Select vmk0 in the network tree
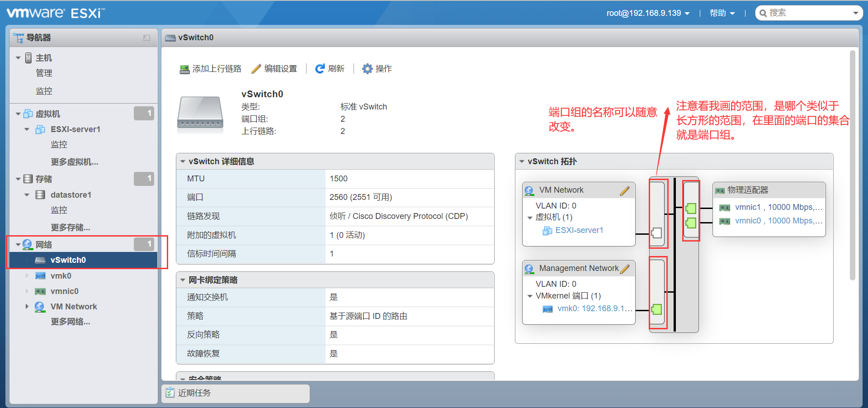868x408 pixels. click(61, 275)
